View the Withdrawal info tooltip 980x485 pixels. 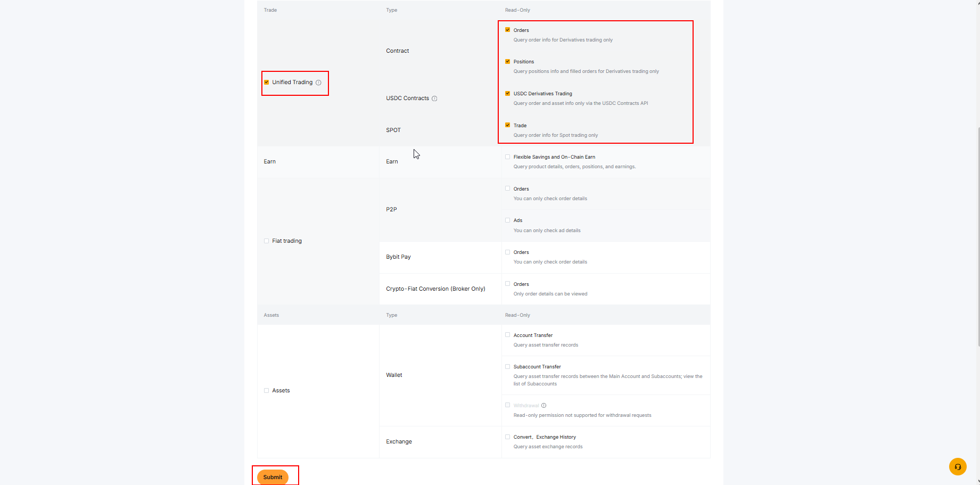[543, 405]
